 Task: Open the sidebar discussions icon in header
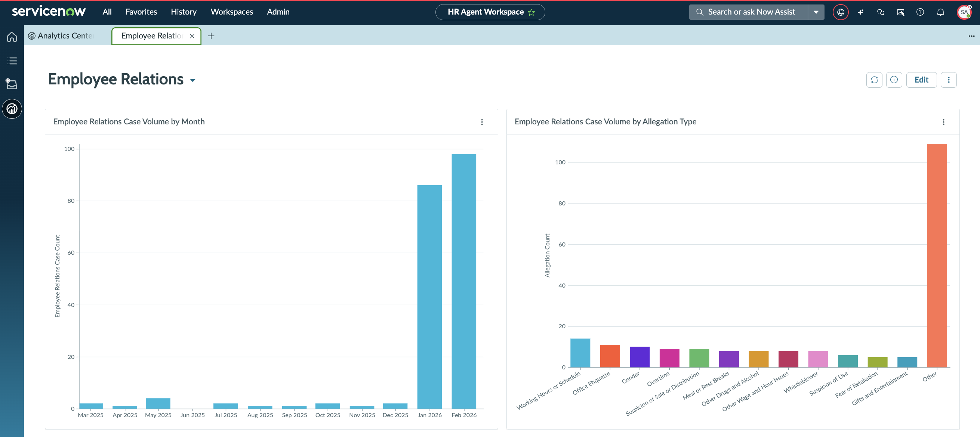[900, 12]
